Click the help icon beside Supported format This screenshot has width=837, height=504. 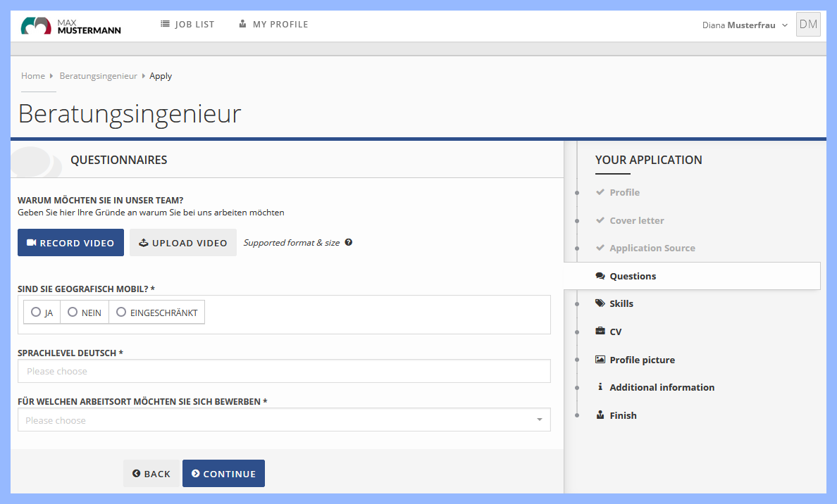pyautogui.click(x=348, y=242)
